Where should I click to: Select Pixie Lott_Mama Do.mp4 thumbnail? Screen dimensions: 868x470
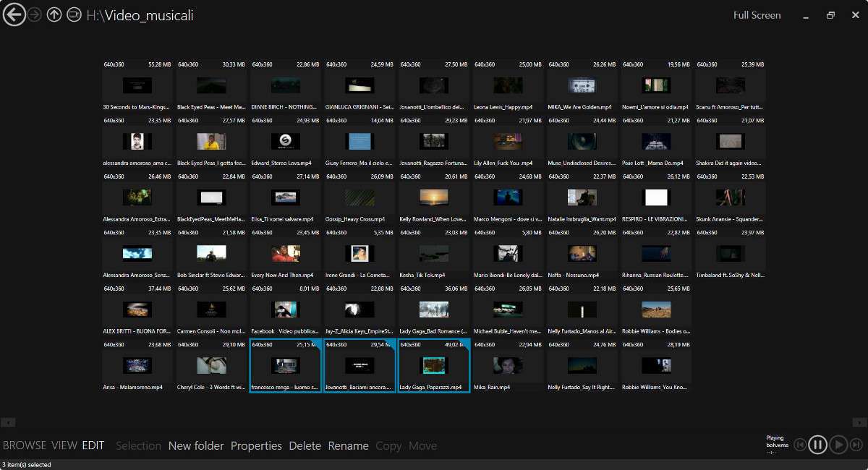tap(657, 142)
